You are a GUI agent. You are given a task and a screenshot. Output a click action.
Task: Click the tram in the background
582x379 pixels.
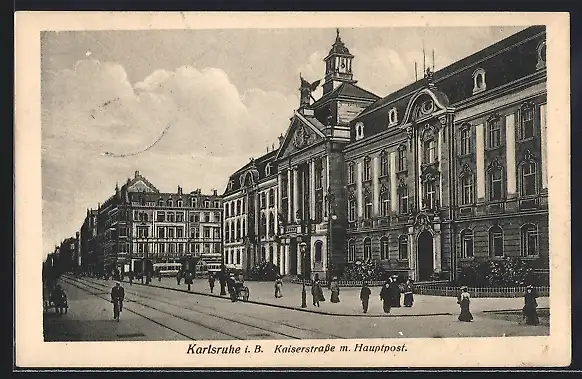[168, 269]
